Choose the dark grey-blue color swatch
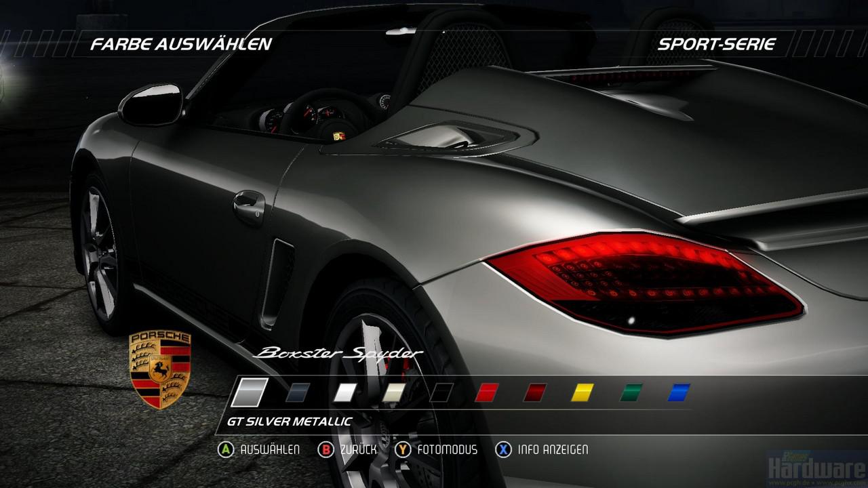This screenshot has height=488, width=868. click(298, 392)
